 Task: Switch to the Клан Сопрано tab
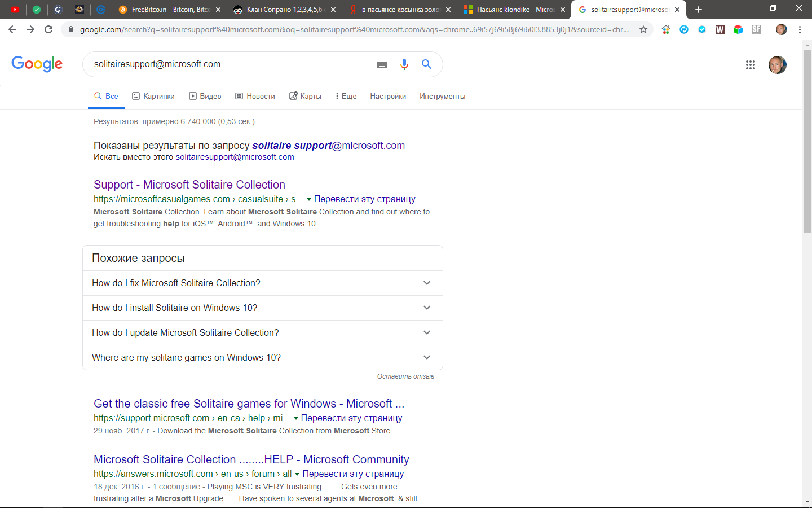(x=285, y=10)
